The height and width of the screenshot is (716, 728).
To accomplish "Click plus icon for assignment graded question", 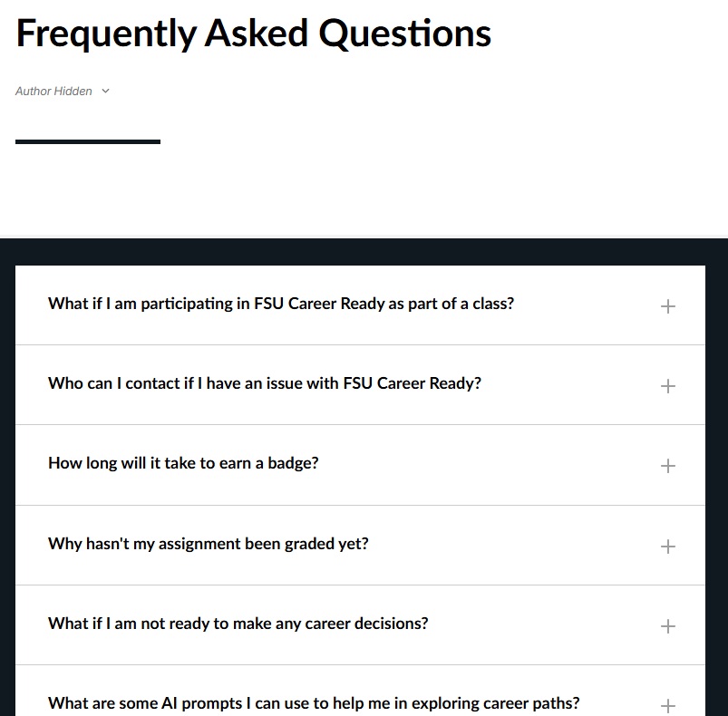I will coord(668,547).
